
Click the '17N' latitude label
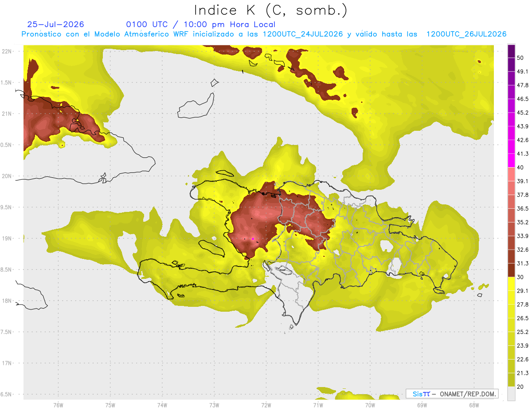pyautogui.click(x=6, y=363)
